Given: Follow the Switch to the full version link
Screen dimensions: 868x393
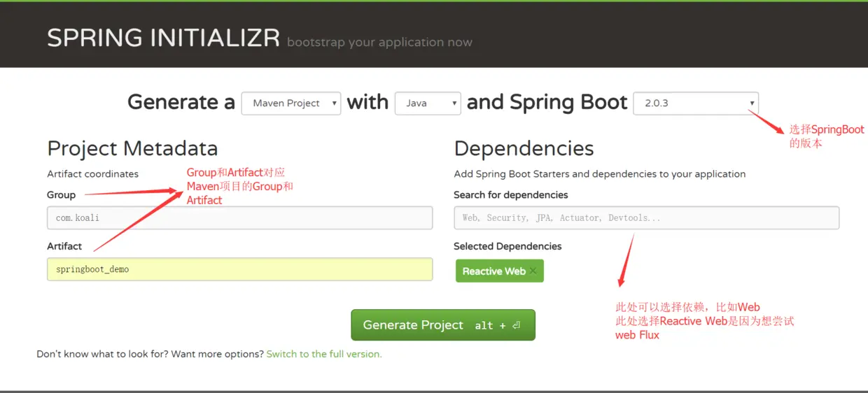Looking at the screenshot, I should click(324, 354).
